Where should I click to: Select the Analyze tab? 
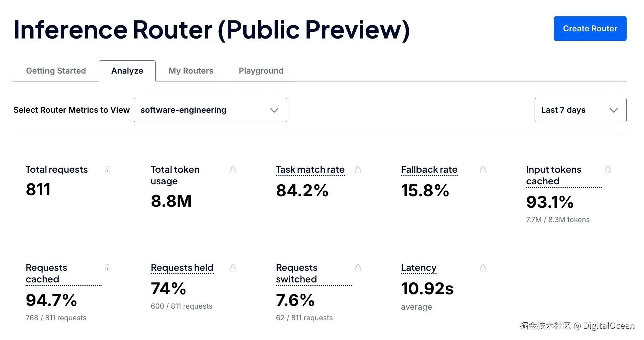coord(127,71)
